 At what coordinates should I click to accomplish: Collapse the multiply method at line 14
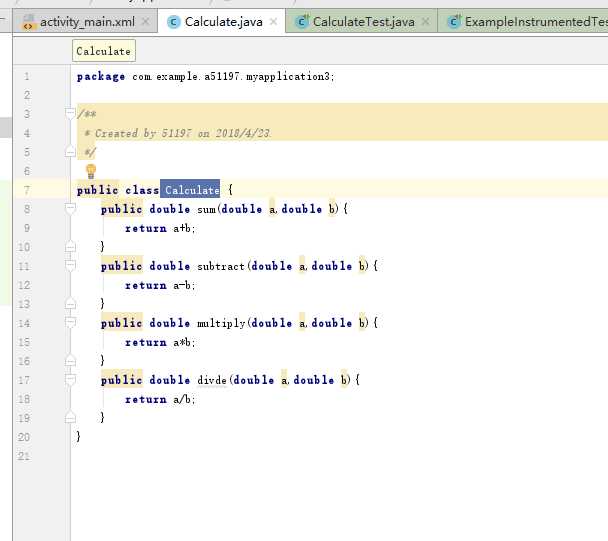coord(70,322)
